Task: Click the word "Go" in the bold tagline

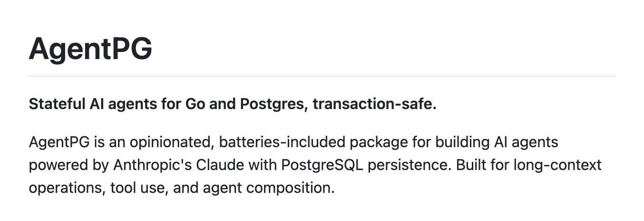Action: point(192,104)
